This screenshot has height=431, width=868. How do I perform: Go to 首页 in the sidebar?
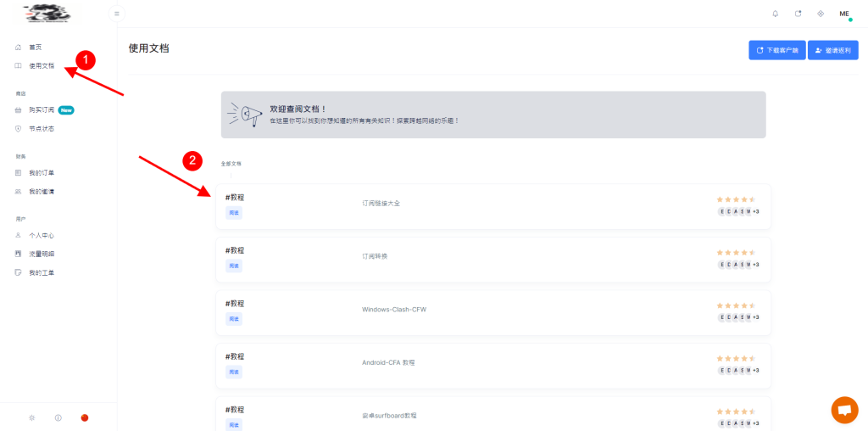click(35, 47)
